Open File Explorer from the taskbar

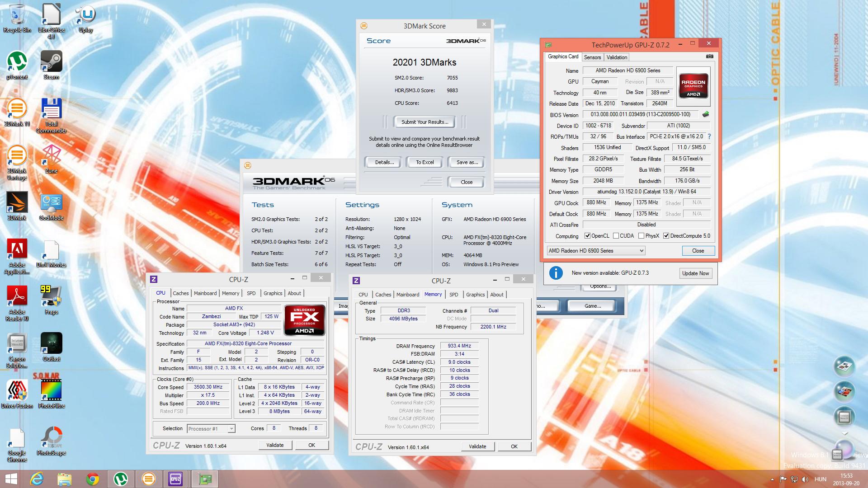tap(65, 479)
